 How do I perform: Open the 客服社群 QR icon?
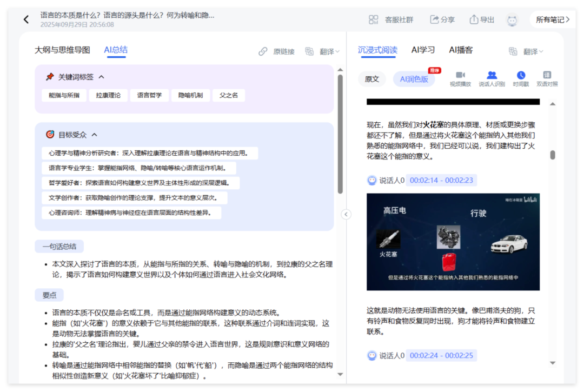click(x=374, y=19)
